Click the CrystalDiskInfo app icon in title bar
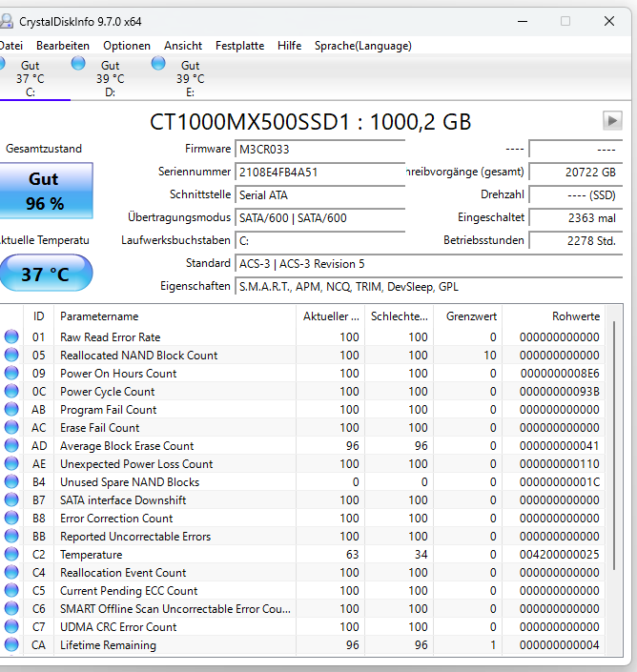Viewport: 637px width, 672px height. click(6, 21)
